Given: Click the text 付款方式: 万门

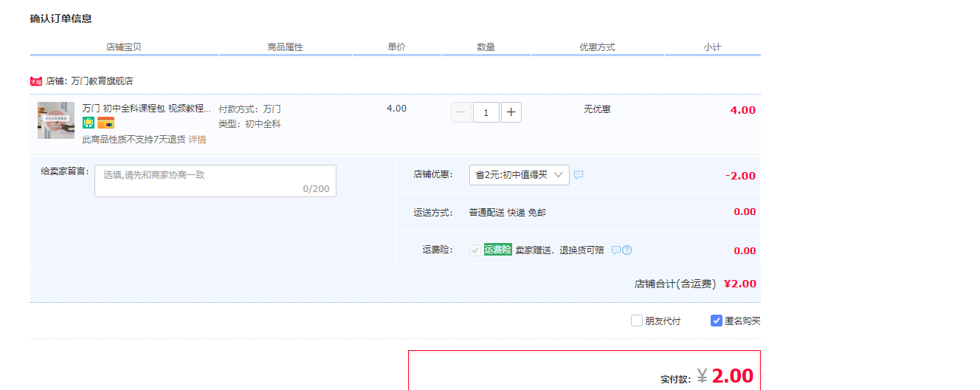Looking at the screenshot, I should [249, 109].
